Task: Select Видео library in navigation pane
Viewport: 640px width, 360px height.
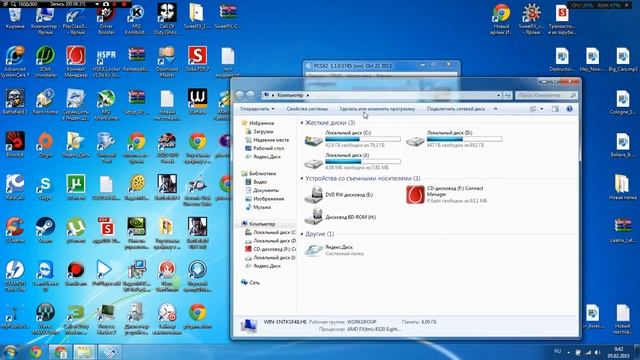Action: pos(256,182)
